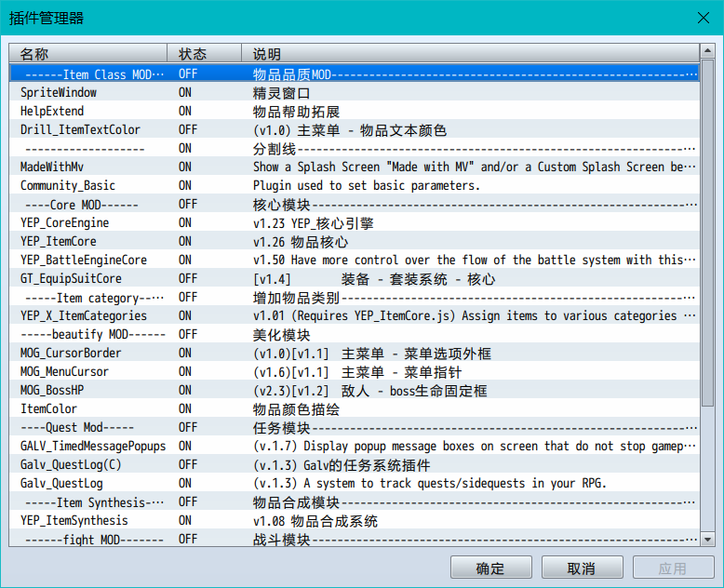
Task: Select MOG_CursorBorder plugin
Action: click(354, 353)
